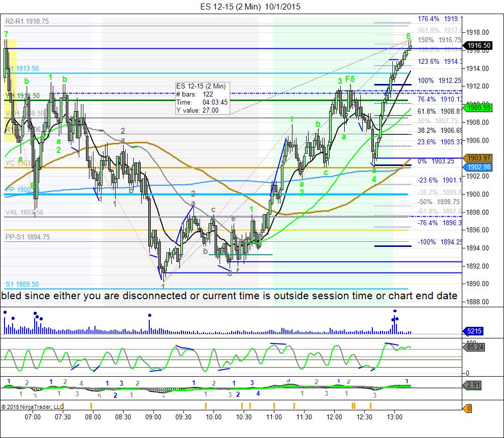Click the R2-R1 1918.75 pivot label
Viewport: 504px width, 438px height.
[x=27, y=21]
